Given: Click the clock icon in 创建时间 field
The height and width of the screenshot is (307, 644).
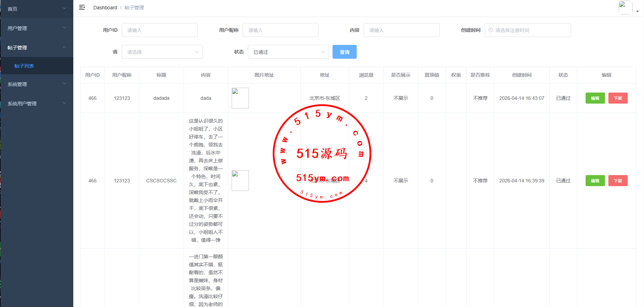Looking at the screenshot, I should pos(491,30).
